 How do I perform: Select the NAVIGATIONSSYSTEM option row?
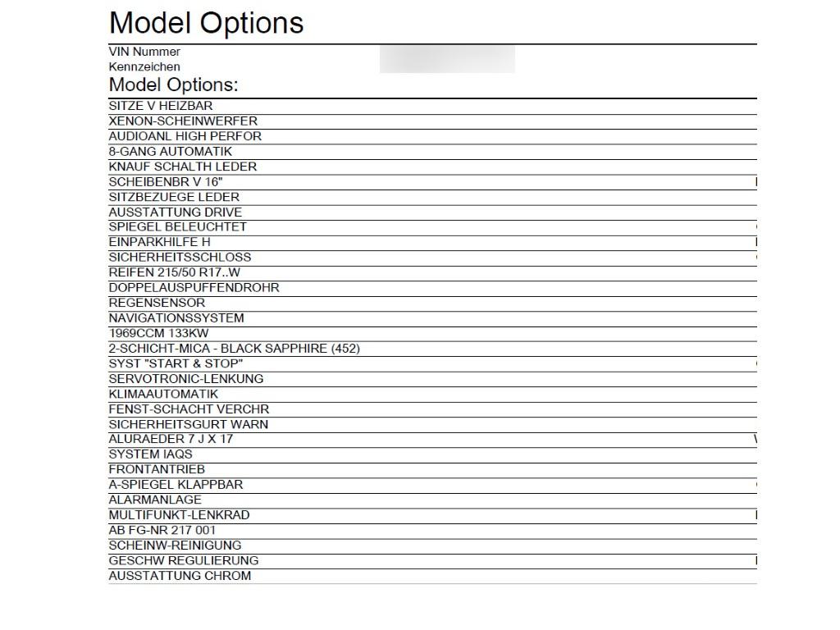pos(433,318)
